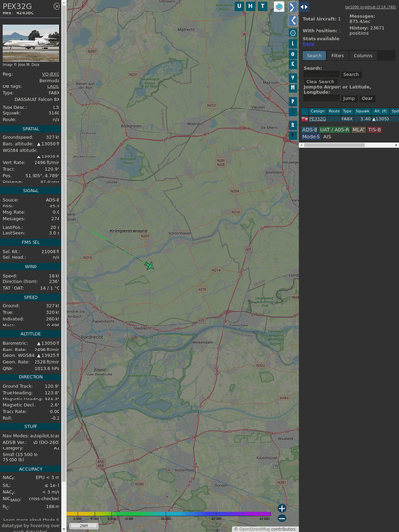The image size is (399, 532).
Task: Focus the Jump to Airport input field
Action: 321,98
